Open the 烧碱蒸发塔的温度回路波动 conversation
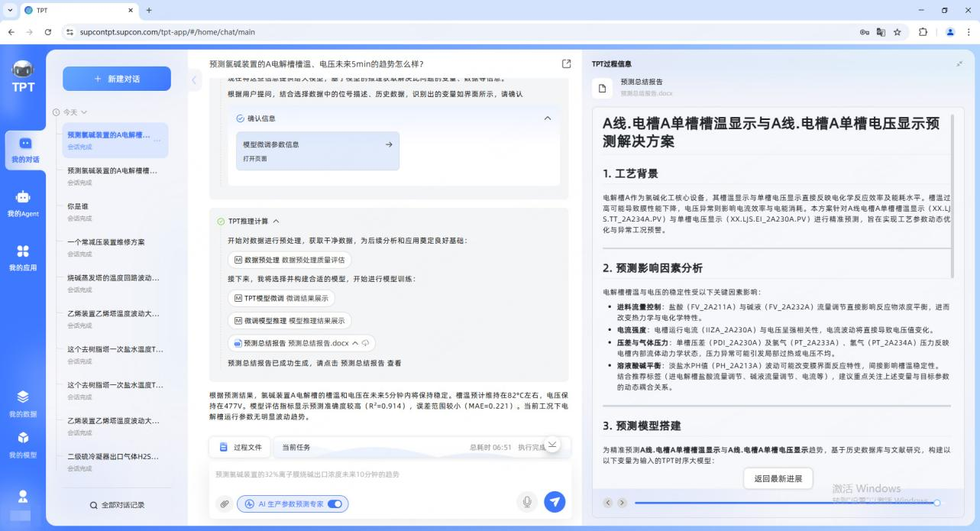Screen dimensions: 980x531 (115, 283)
